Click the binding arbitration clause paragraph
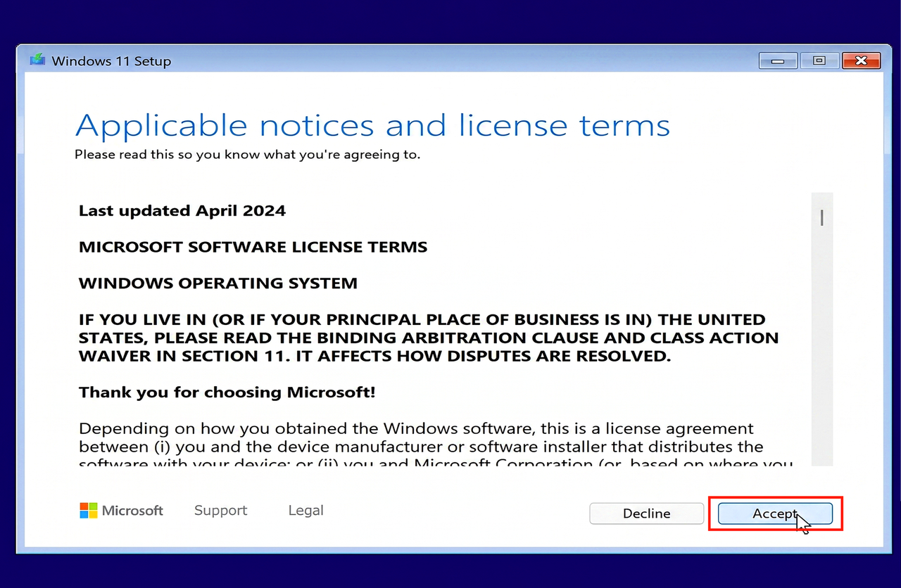This screenshot has height=588, width=901. [429, 338]
